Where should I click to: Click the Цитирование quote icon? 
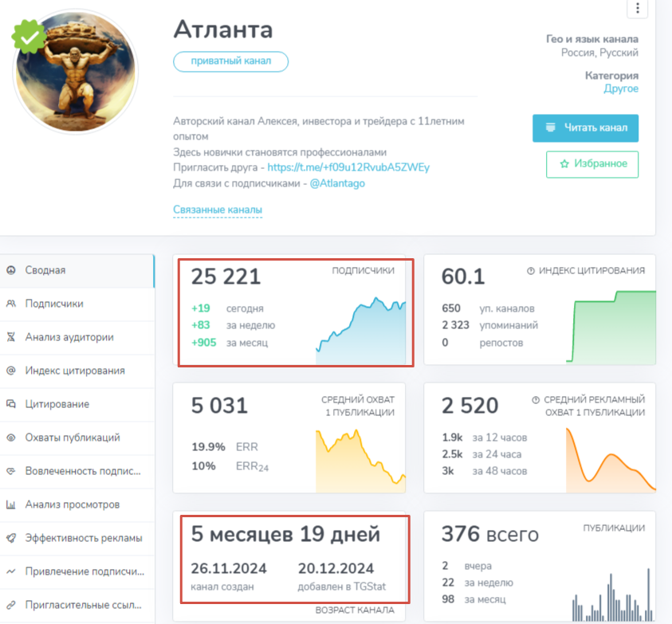click(x=11, y=404)
